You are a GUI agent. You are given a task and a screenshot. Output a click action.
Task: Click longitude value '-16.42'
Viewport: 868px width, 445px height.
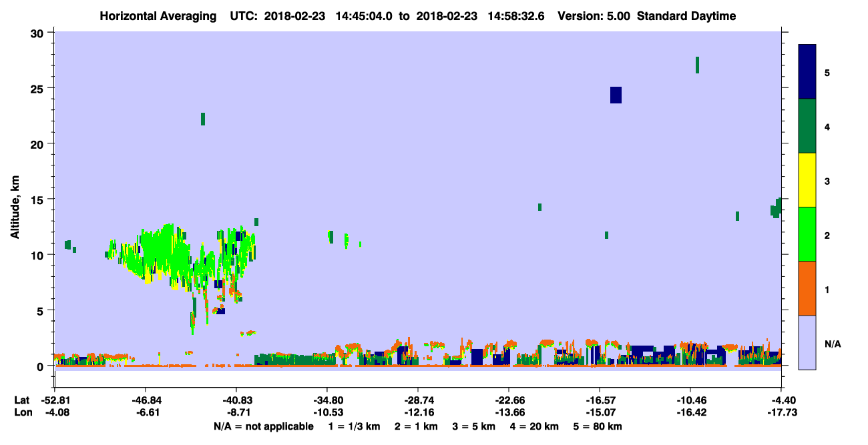point(690,412)
